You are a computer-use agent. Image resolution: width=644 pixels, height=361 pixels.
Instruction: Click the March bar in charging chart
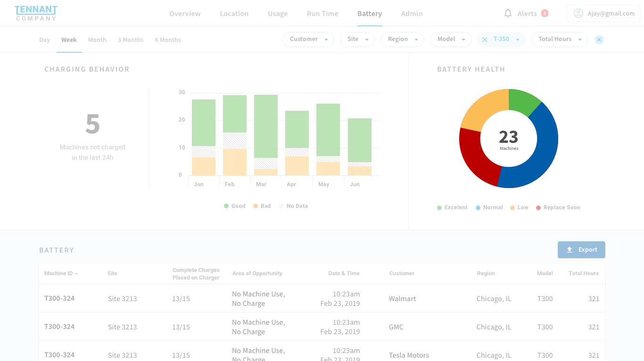[x=266, y=135]
